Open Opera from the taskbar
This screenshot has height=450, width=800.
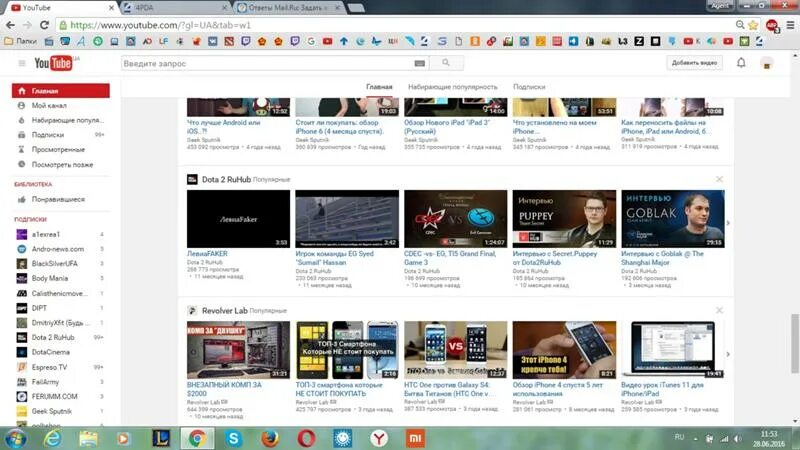[306, 438]
